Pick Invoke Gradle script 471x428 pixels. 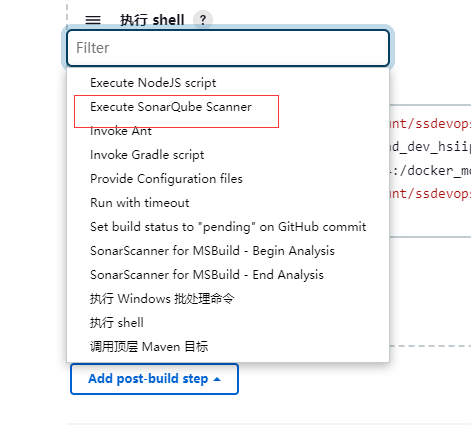(x=228, y=155)
